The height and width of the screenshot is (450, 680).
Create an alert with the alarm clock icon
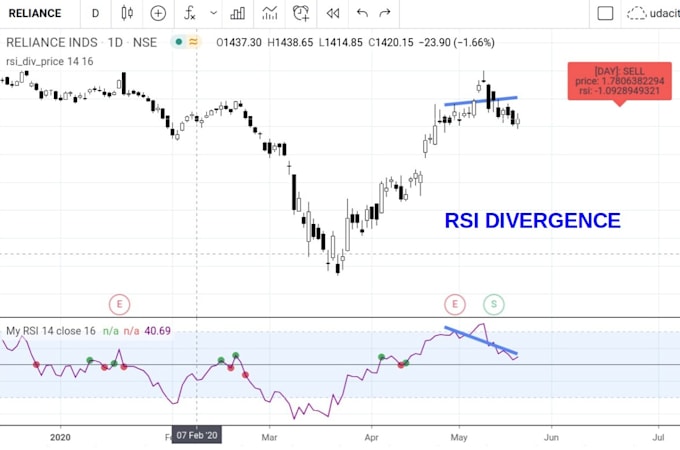(x=301, y=13)
